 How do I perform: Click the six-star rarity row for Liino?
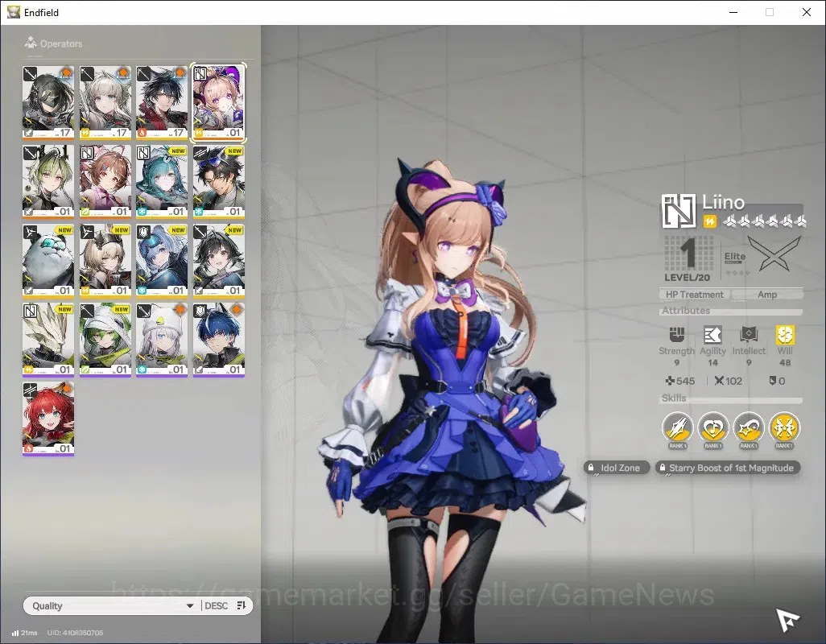click(764, 221)
